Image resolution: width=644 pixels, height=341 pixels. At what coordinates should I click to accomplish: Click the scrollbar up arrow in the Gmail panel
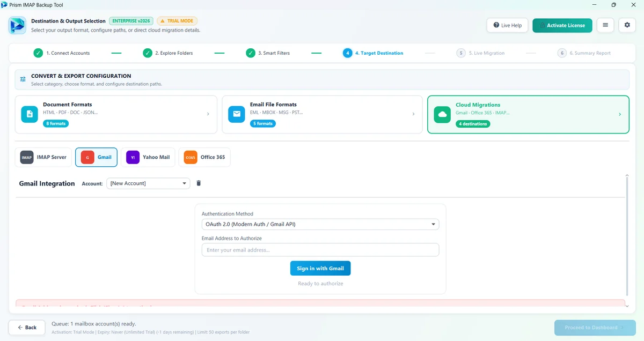pos(627,175)
